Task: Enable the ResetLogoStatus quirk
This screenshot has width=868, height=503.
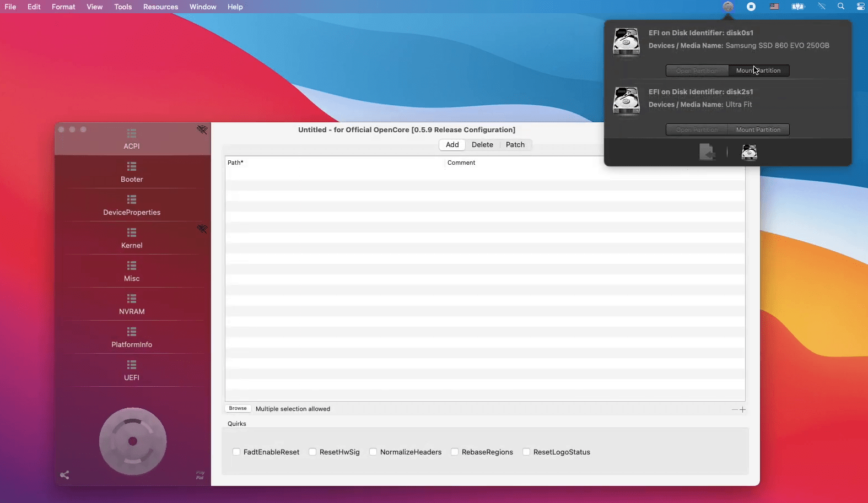Action: tap(526, 452)
